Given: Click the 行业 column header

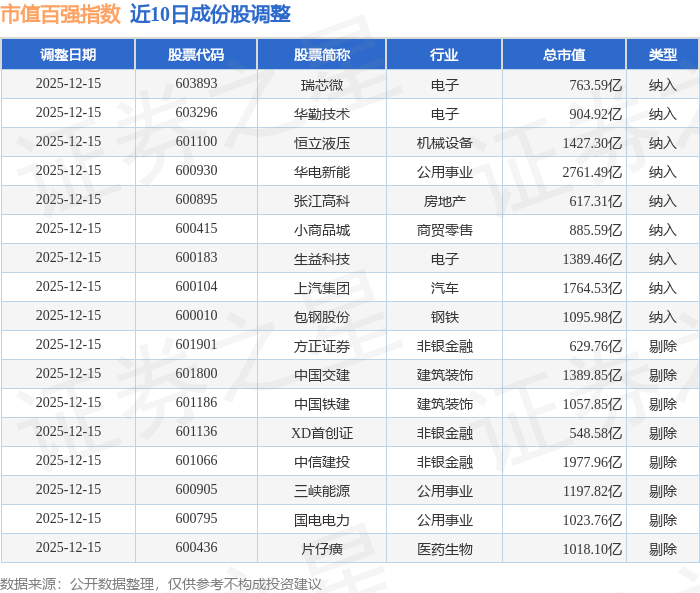Looking at the screenshot, I should [x=444, y=54].
